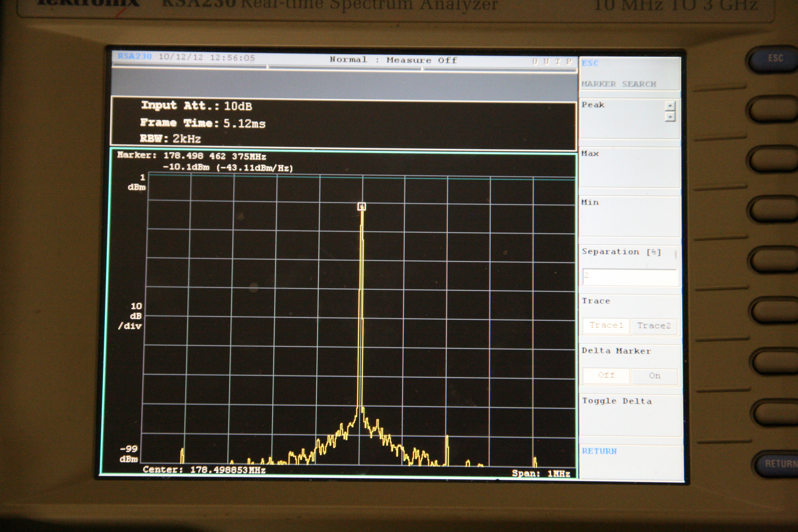
Task: Click the on-screen ESC menu label
Action: pos(590,63)
